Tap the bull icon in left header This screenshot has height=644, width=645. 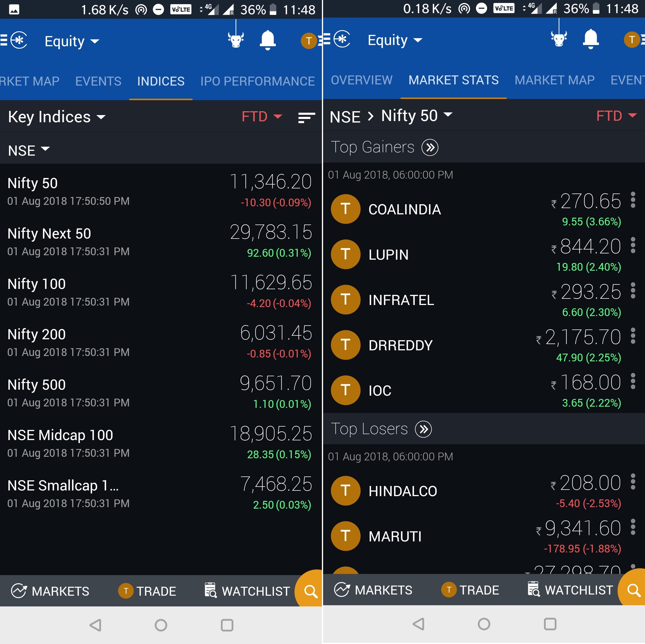tap(236, 39)
